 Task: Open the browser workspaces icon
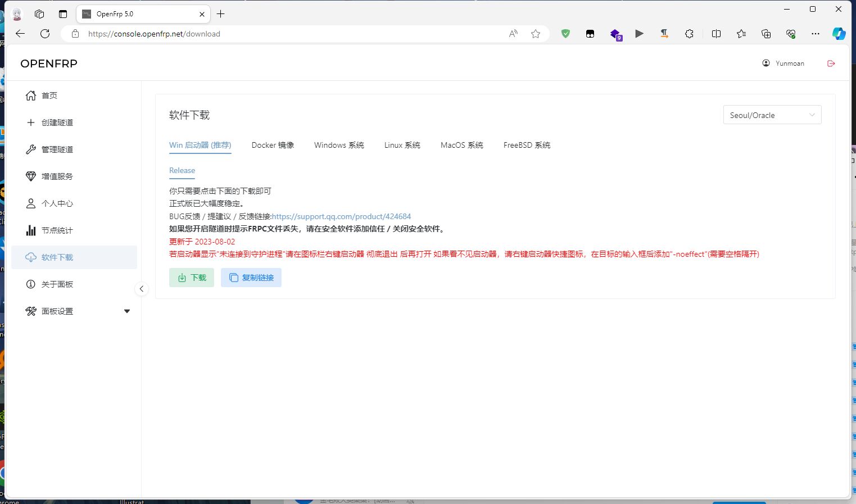coord(39,14)
